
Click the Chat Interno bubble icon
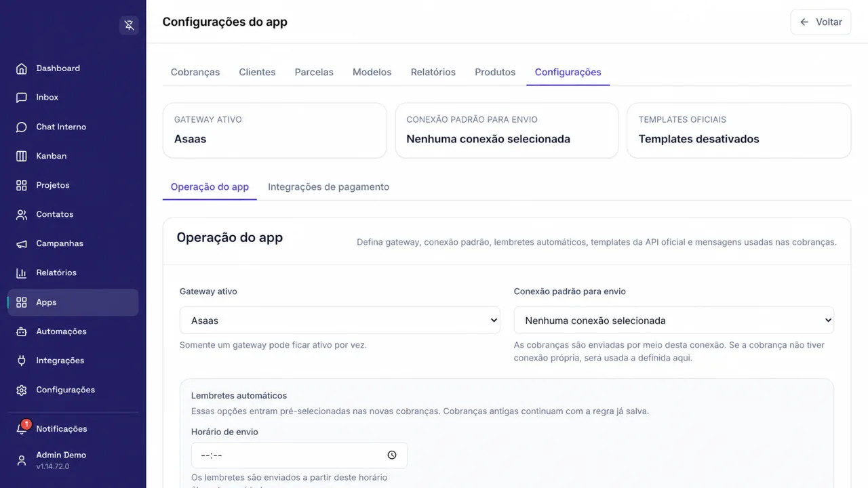22,127
